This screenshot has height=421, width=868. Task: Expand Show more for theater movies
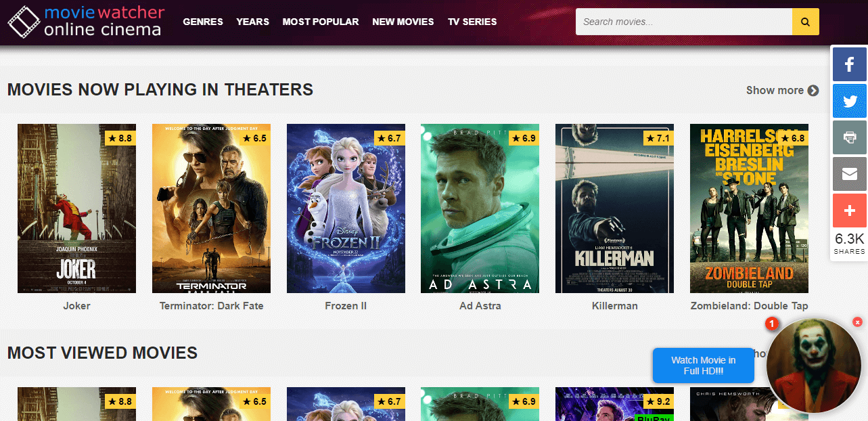pos(781,90)
